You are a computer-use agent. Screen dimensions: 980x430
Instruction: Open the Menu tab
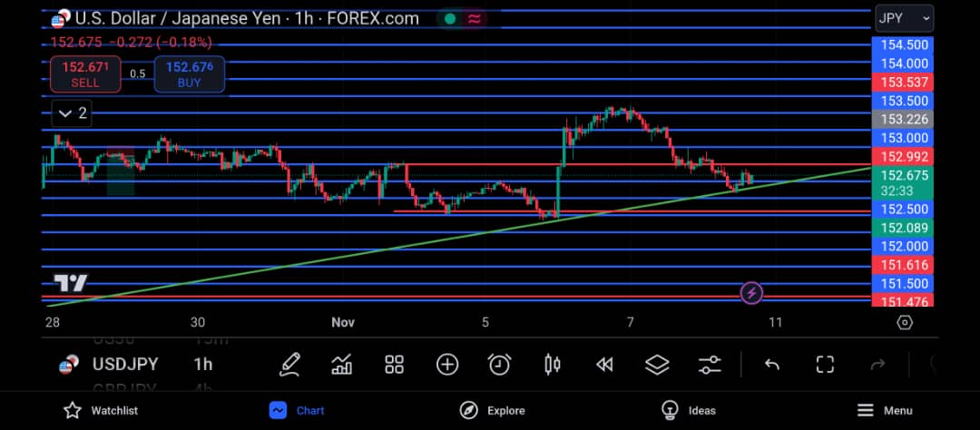click(885, 411)
